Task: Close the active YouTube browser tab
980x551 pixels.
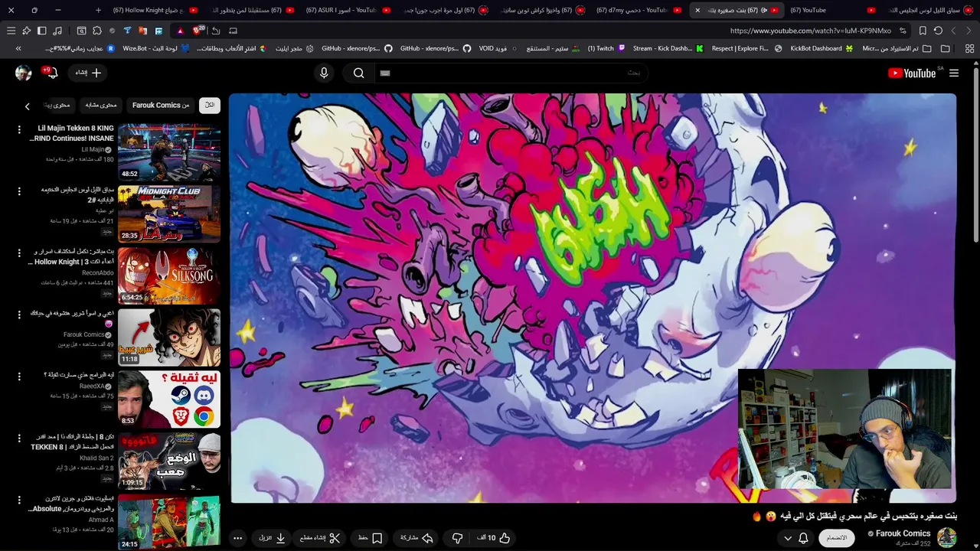Action: [x=697, y=10]
